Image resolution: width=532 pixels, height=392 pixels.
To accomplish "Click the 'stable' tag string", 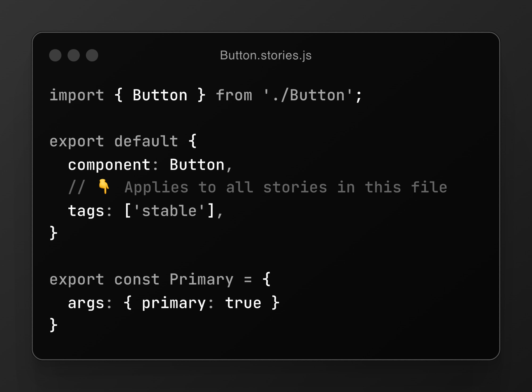I will (x=169, y=211).
